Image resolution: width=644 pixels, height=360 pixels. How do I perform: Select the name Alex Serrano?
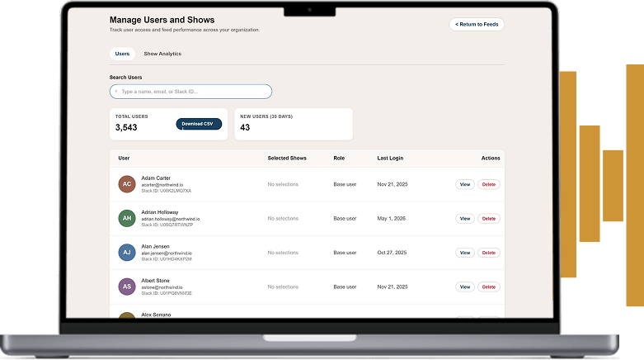click(156, 315)
